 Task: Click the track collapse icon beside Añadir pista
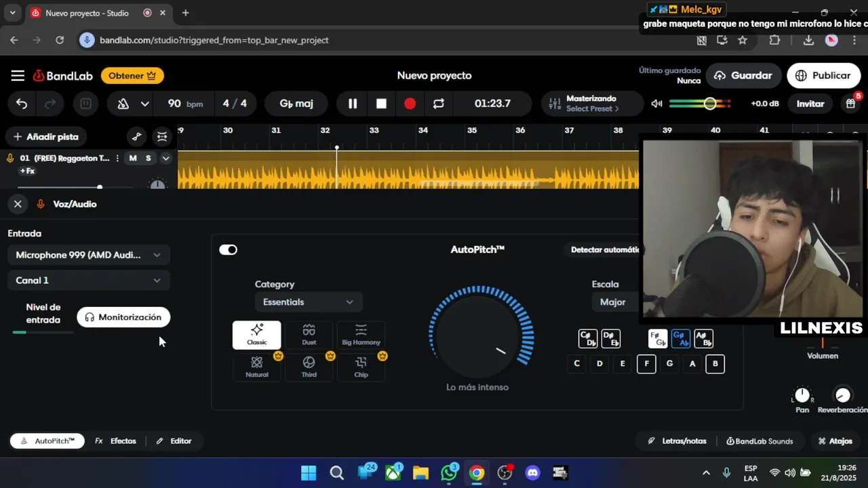click(161, 137)
